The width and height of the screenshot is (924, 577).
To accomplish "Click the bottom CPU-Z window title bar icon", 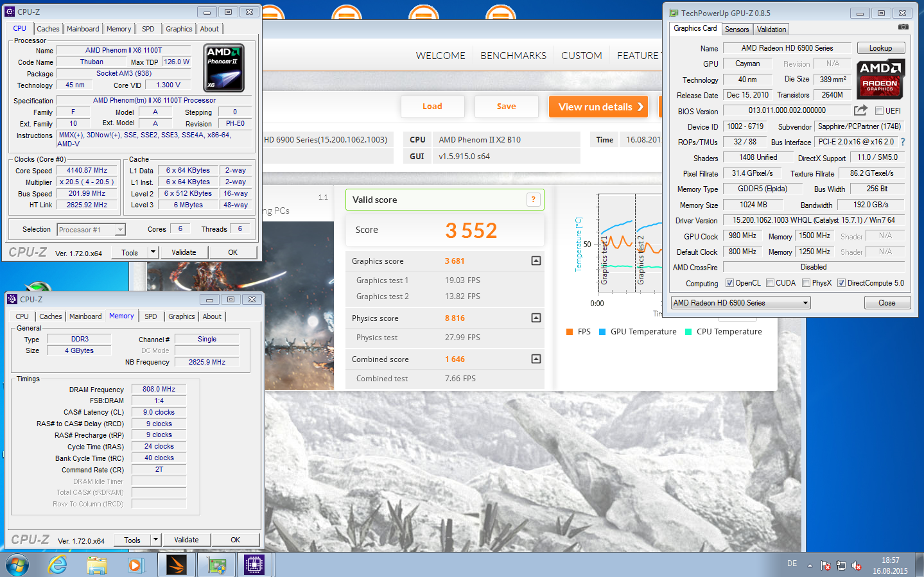I will [12, 299].
